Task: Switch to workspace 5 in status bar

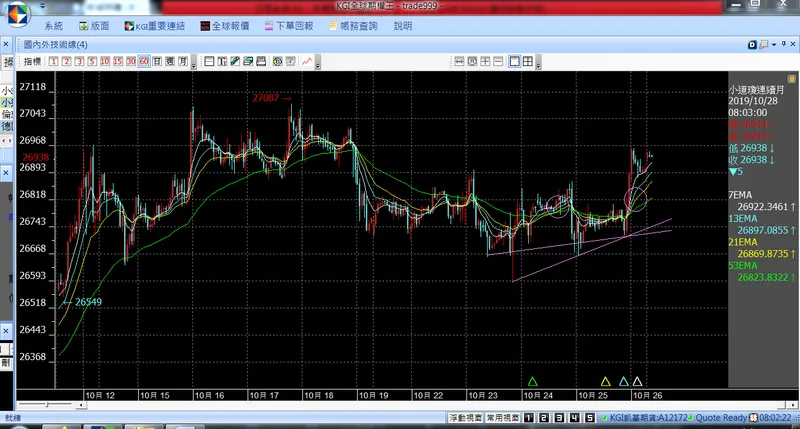Action: pyautogui.click(x=590, y=418)
